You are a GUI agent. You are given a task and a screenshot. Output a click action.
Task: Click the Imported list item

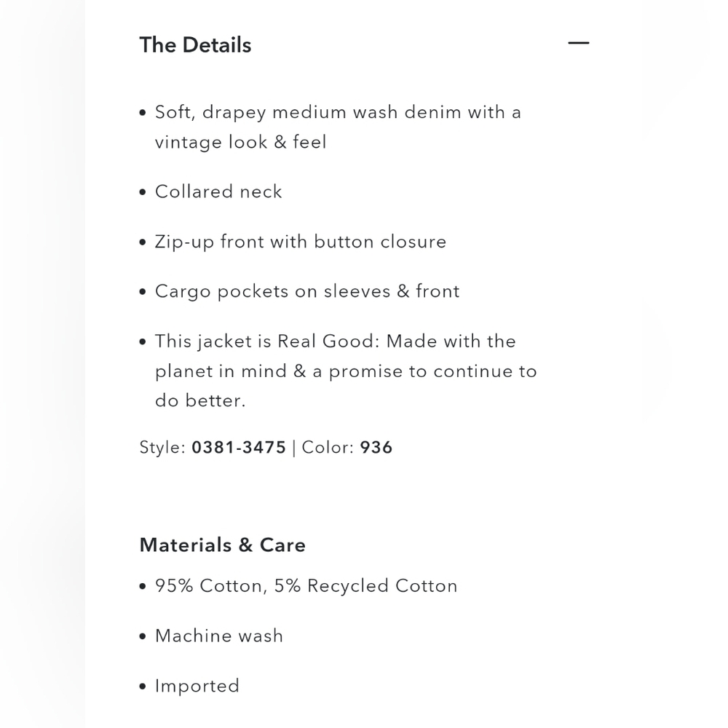pos(197,686)
